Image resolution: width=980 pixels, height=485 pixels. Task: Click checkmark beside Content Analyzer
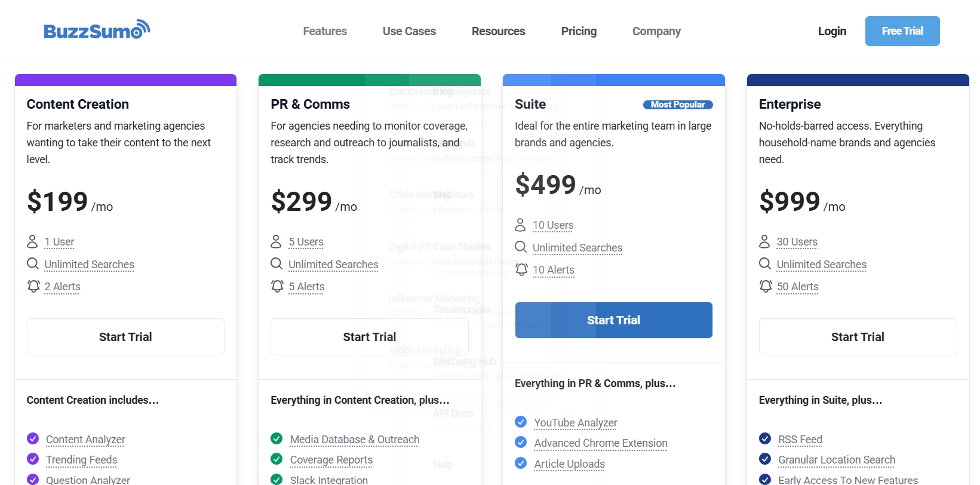(33, 438)
